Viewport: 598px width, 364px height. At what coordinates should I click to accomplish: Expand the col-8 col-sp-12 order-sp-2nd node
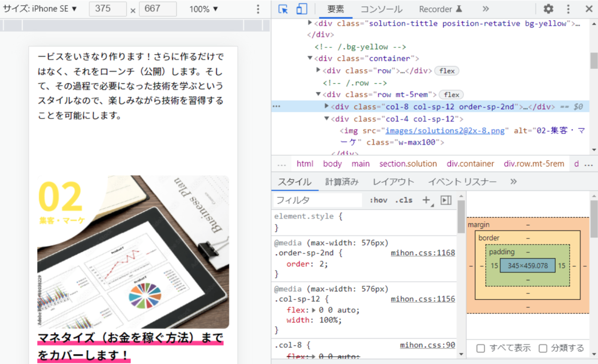click(326, 106)
